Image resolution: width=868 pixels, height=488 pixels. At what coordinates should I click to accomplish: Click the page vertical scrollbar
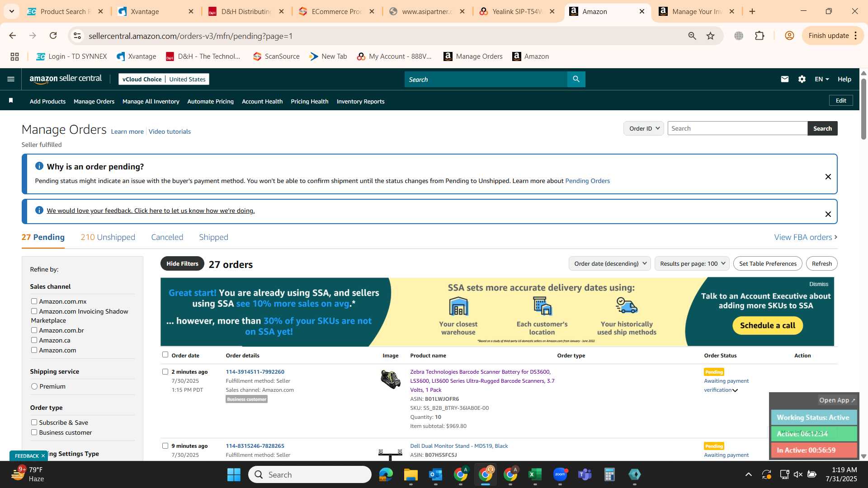[x=863, y=108]
